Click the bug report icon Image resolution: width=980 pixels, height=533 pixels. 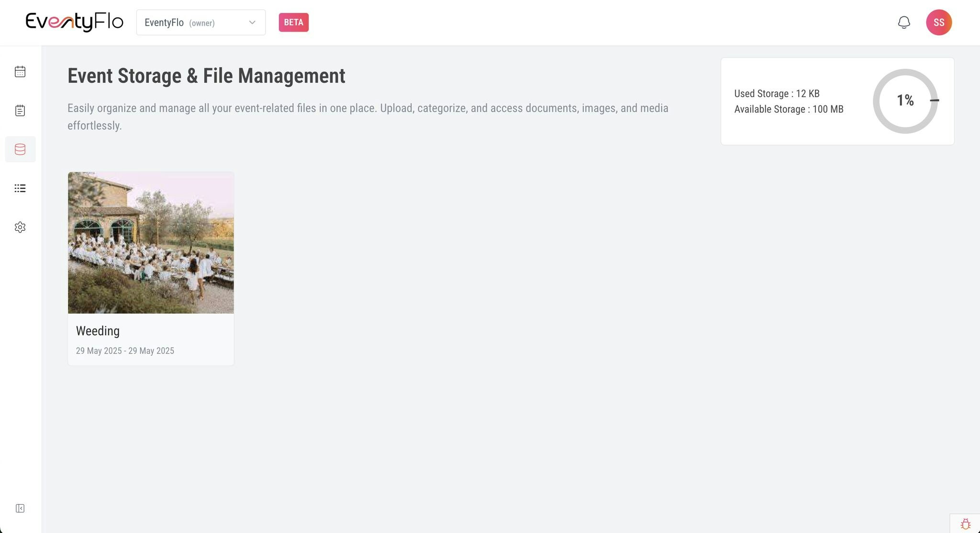pos(966,524)
